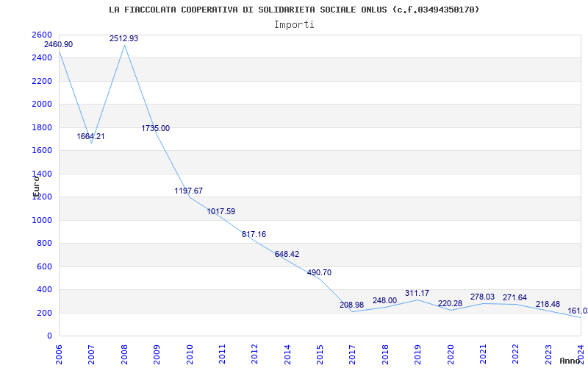Click the x-axis year 2007
The height and width of the screenshot is (368, 588).
click(x=91, y=355)
